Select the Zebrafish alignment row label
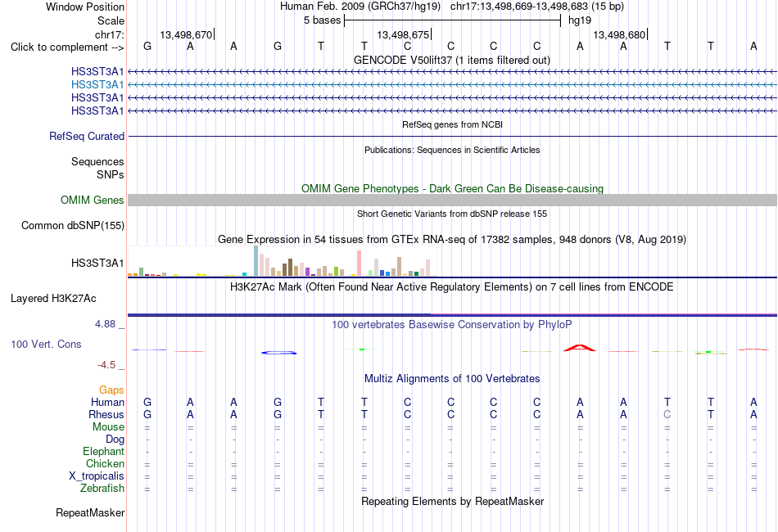Viewport: 778px width, 532px height. click(102, 489)
